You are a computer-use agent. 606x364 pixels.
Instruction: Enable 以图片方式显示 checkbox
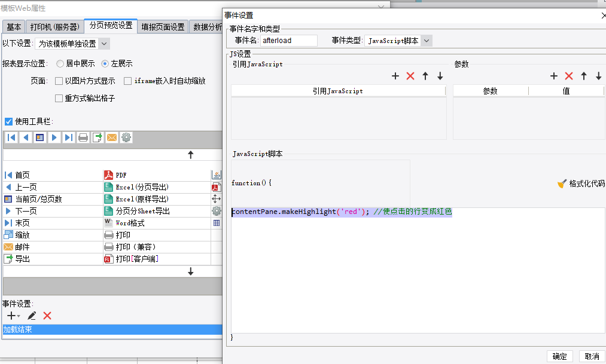59,81
